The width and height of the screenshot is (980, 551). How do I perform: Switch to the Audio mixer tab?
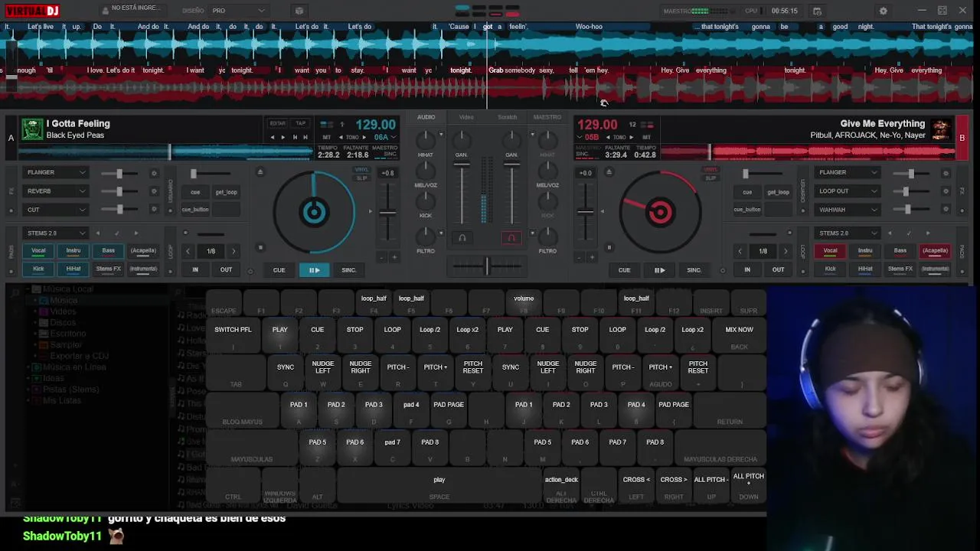(426, 117)
